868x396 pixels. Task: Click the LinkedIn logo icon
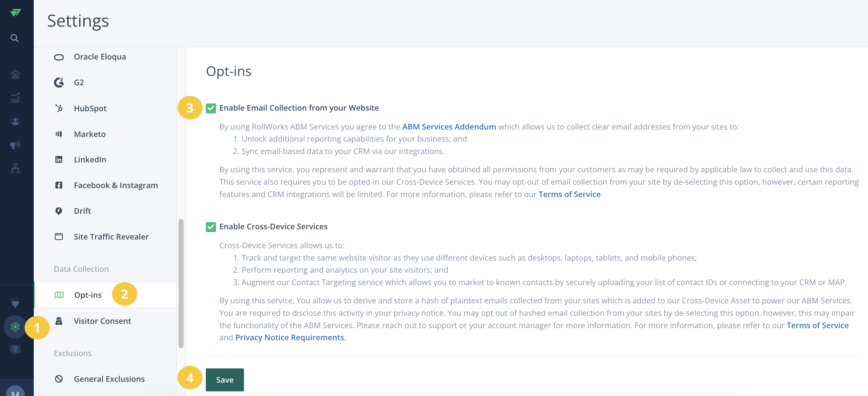59,160
